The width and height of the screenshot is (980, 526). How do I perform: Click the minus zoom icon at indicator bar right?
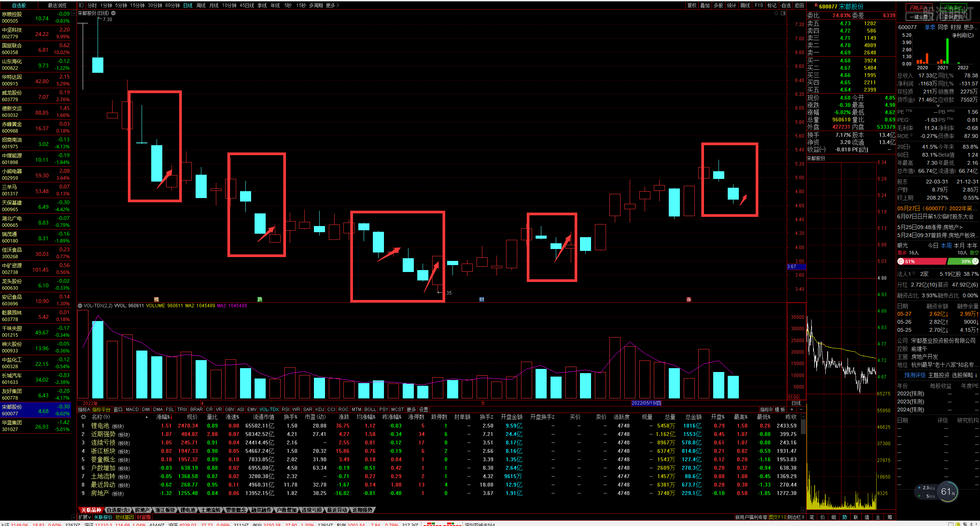801,410
